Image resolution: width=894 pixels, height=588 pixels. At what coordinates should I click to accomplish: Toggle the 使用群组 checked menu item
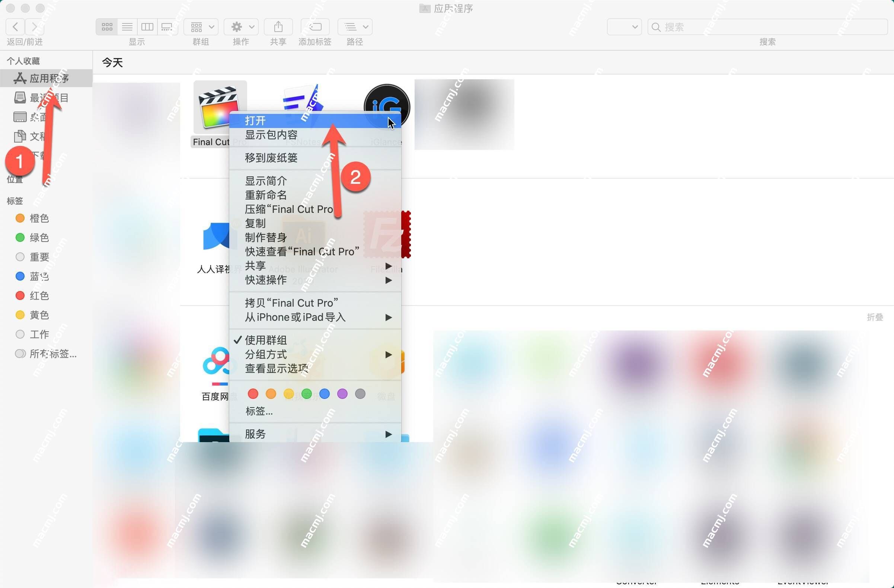(315, 340)
